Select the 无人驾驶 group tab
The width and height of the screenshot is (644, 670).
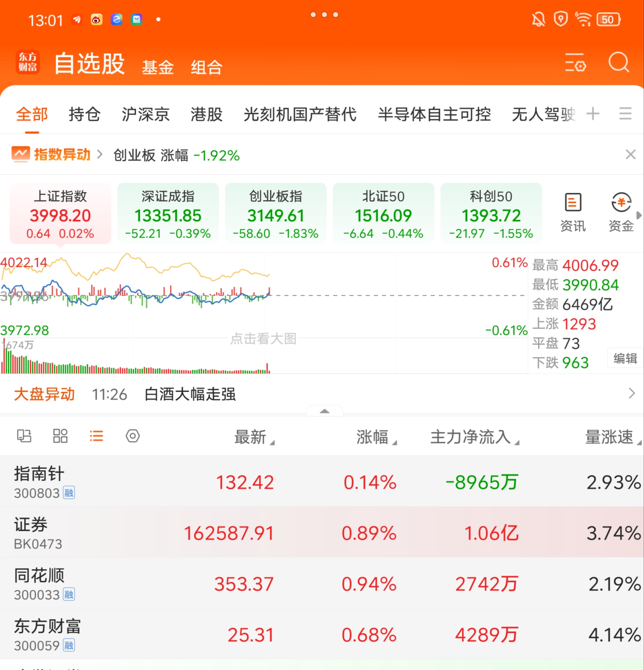click(544, 114)
